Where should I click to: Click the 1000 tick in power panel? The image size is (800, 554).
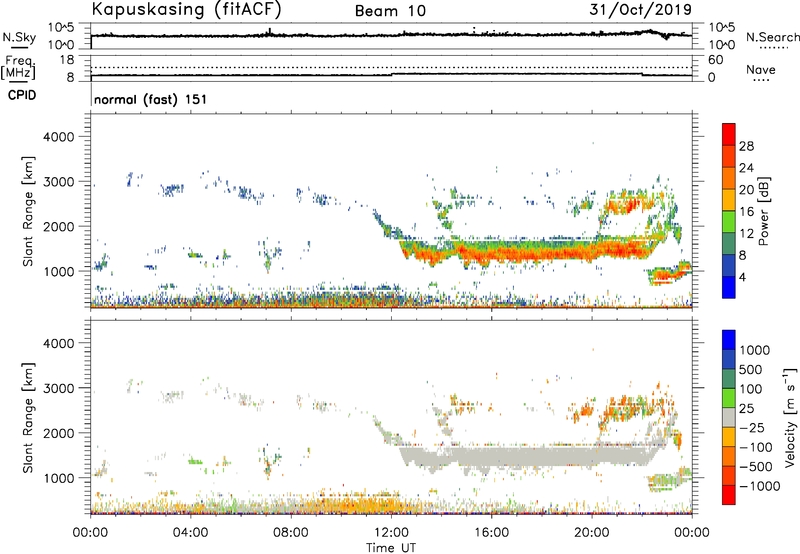tap(58, 271)
